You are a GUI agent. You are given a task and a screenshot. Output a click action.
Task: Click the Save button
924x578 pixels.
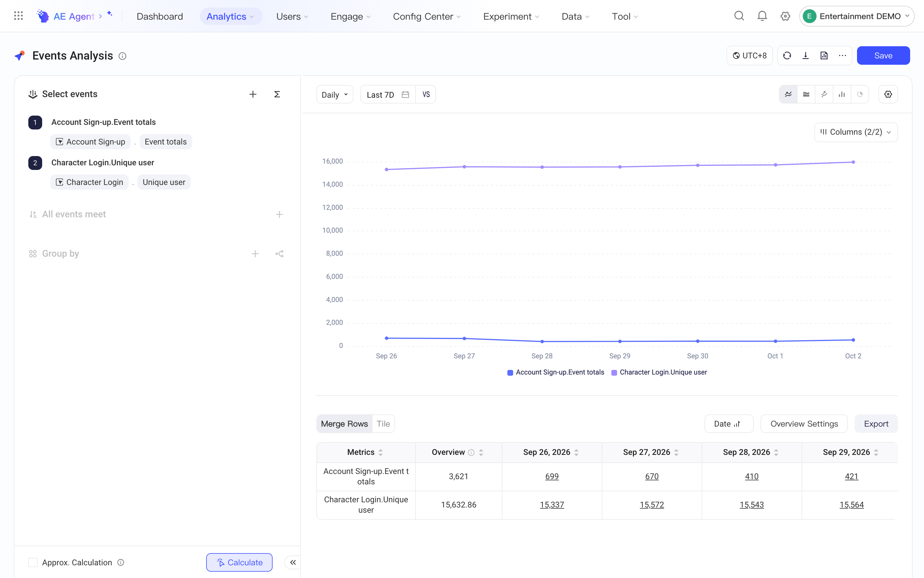pos(883,56)
